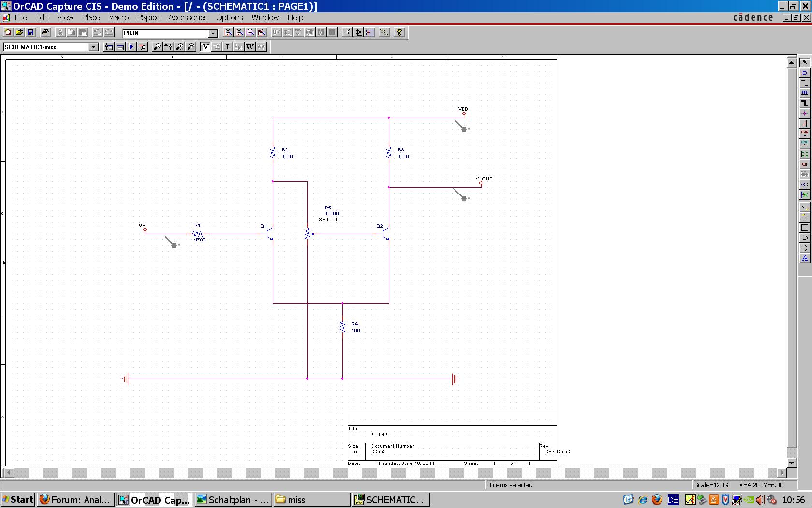Click the volume speaker tray icon
Screen dimensions: 812x508
click(x=760, y=500)
